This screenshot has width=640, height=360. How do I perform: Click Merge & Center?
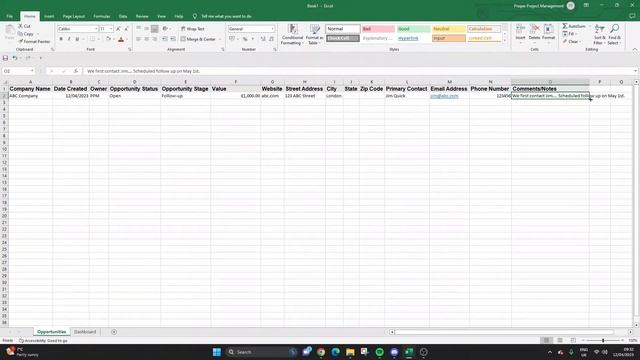point(198,39)
